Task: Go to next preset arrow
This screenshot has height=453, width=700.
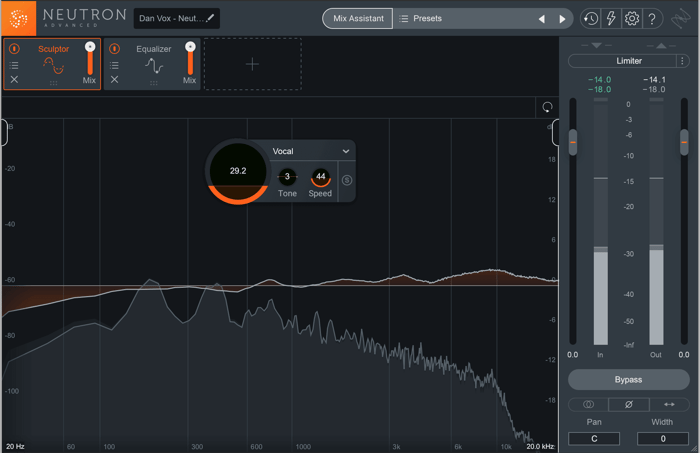Action: (x=562, y=19)
